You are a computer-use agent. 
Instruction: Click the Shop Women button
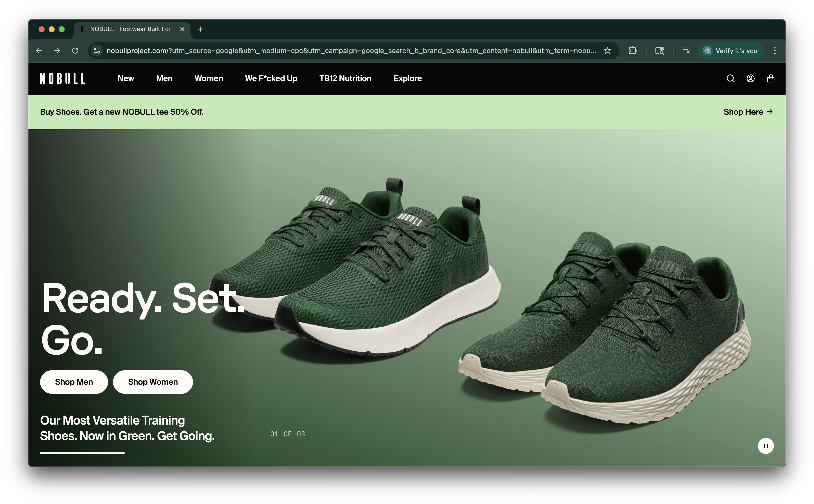coord(153,382)
